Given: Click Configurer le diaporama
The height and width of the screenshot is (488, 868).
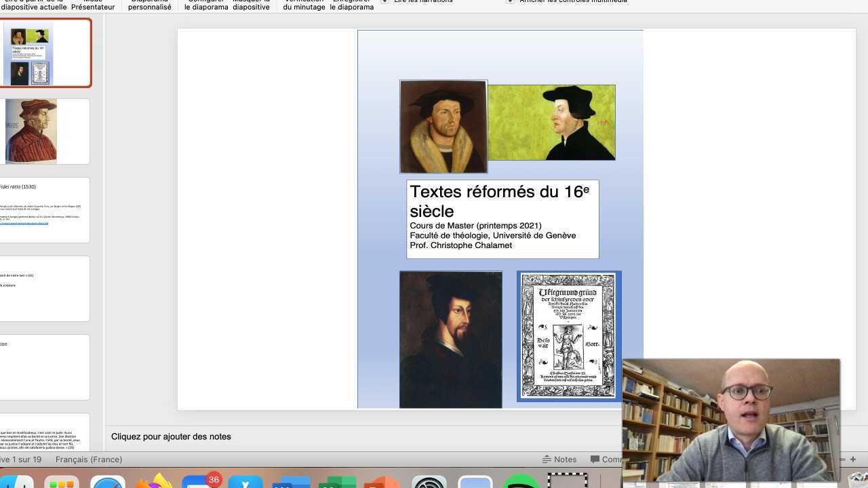Looking at the screenshot, I should pyautogui.click(x=206, y=4).
